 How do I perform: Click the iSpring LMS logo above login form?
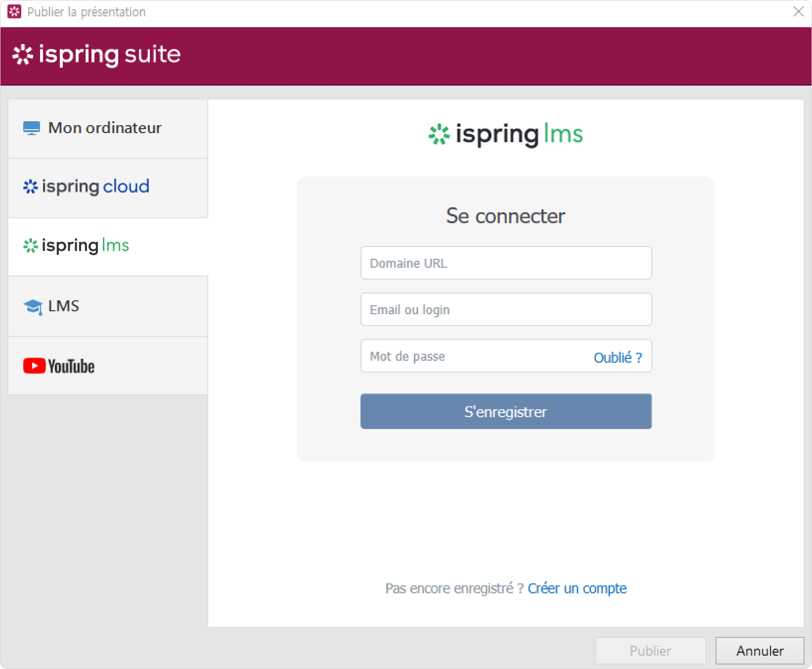[x=505, y=134]
